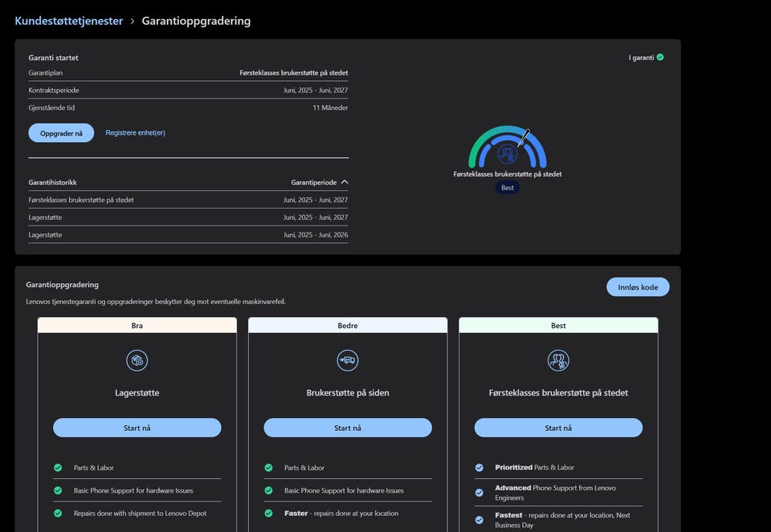Start Førsteklasses brukerstøtte på stedet plan

[x=558, y=428]
